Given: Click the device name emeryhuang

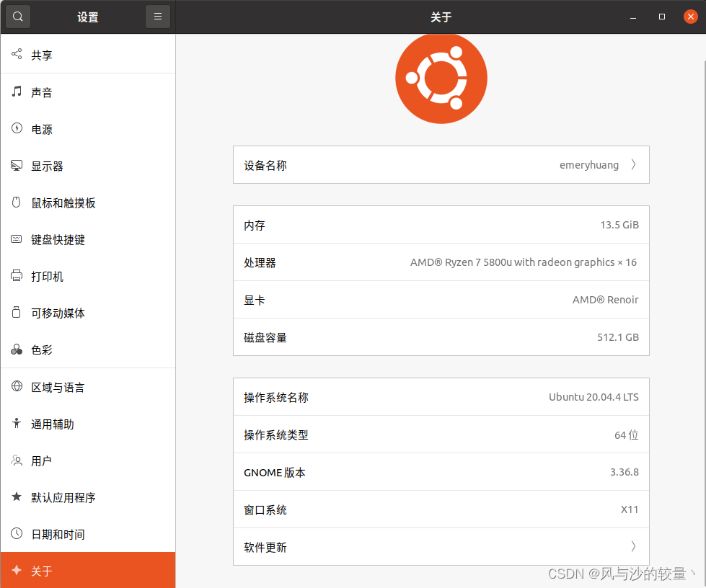Looking at the screenshot, I should (589, 165).
